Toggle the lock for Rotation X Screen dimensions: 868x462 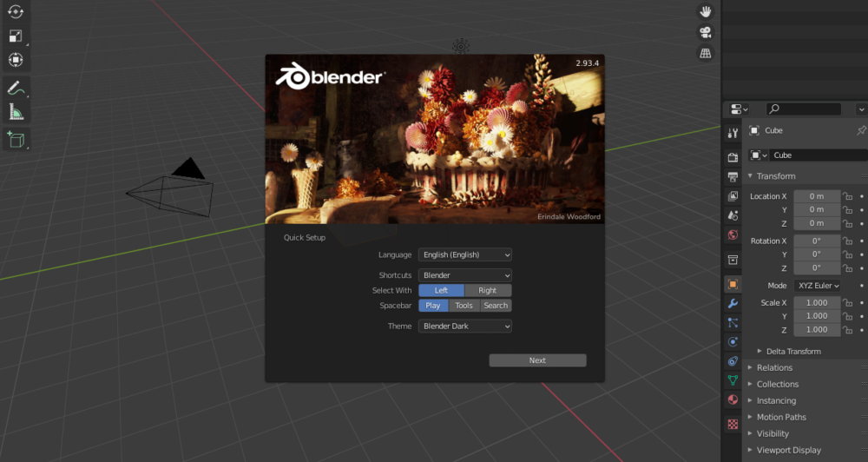pos(847,241)
